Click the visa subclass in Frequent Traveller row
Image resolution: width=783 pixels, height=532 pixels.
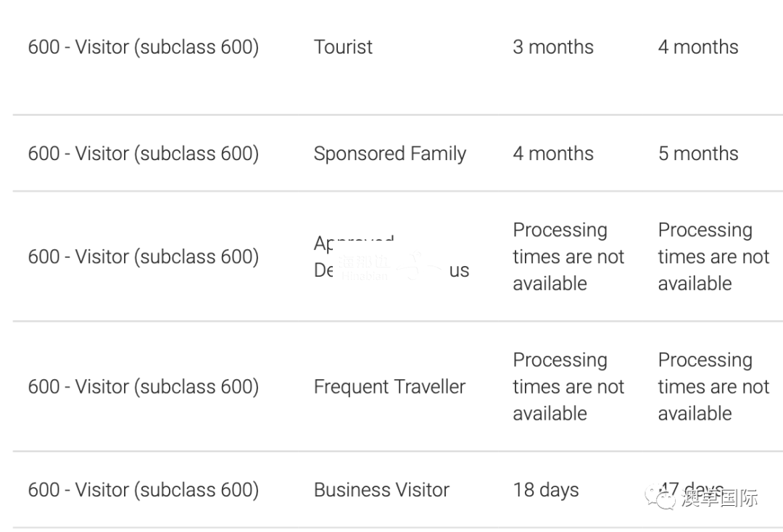tap(143, 386)
